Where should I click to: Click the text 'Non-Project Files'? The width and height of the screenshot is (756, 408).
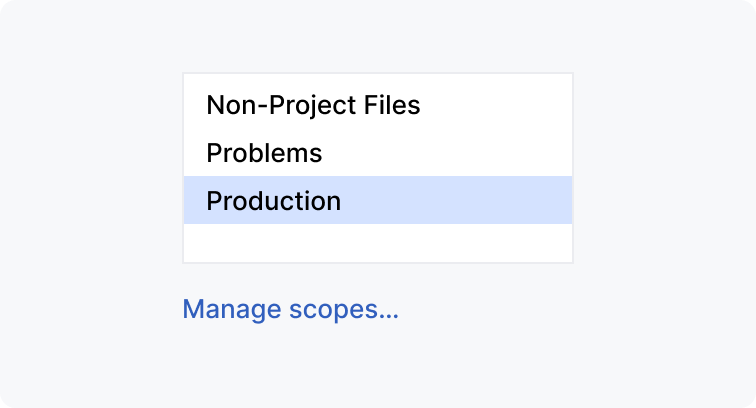click(x=313, y=104)
